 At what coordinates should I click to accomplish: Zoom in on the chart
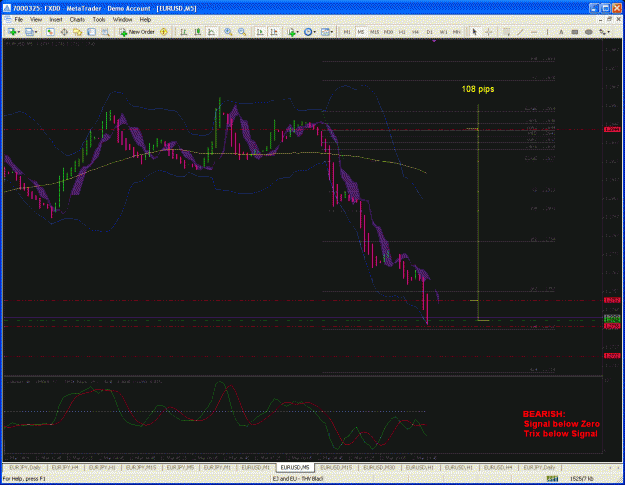click(x=228, y=32)
